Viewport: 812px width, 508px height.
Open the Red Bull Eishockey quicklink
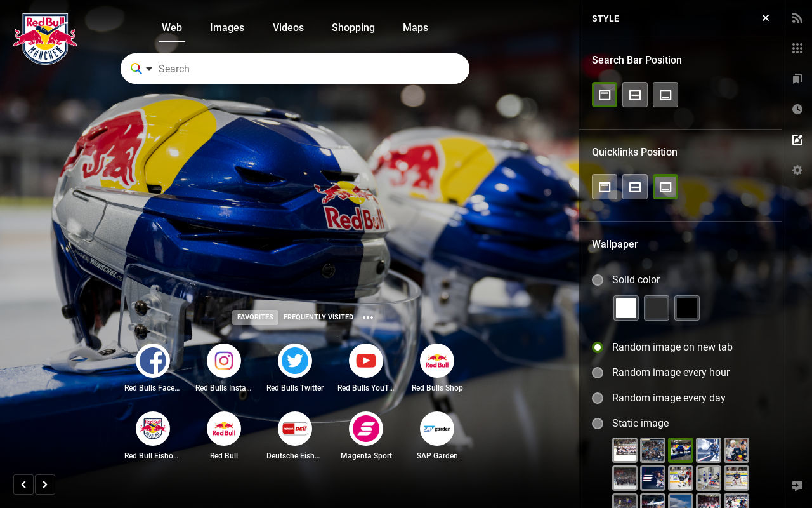pos(153,429)
